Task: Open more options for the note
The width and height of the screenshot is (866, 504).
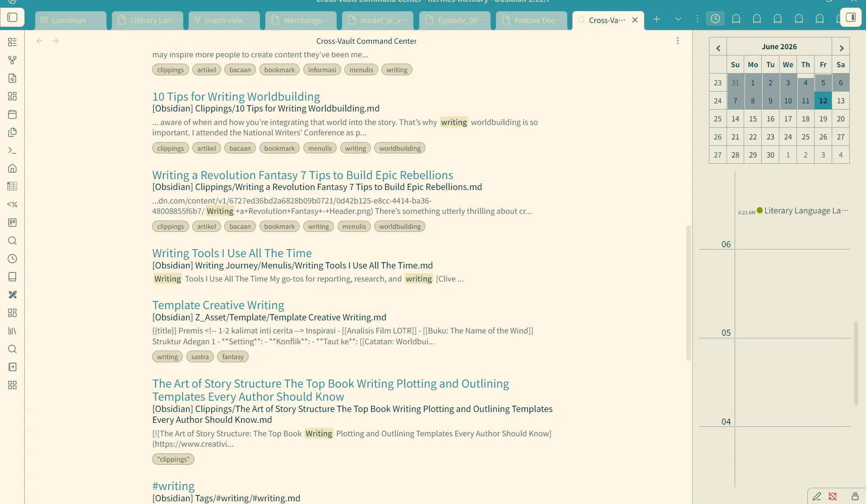Action: (x=678, y=41)
